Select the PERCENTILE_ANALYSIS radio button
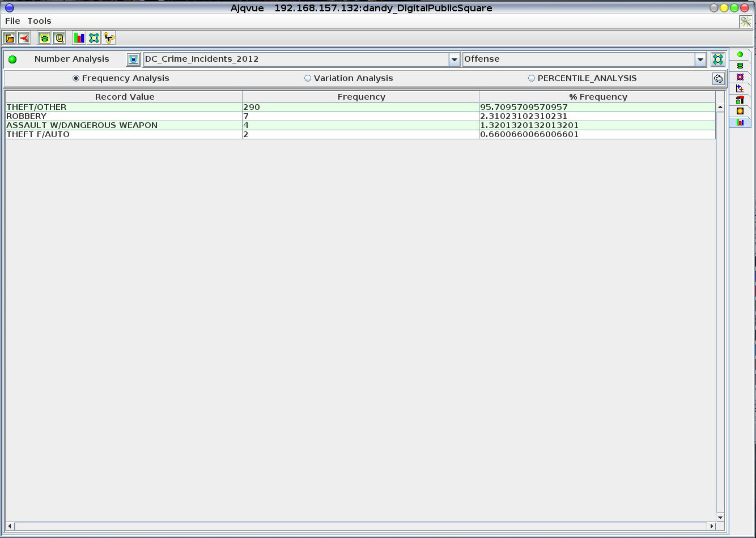The image size is (756, 538). click(532, 78)
